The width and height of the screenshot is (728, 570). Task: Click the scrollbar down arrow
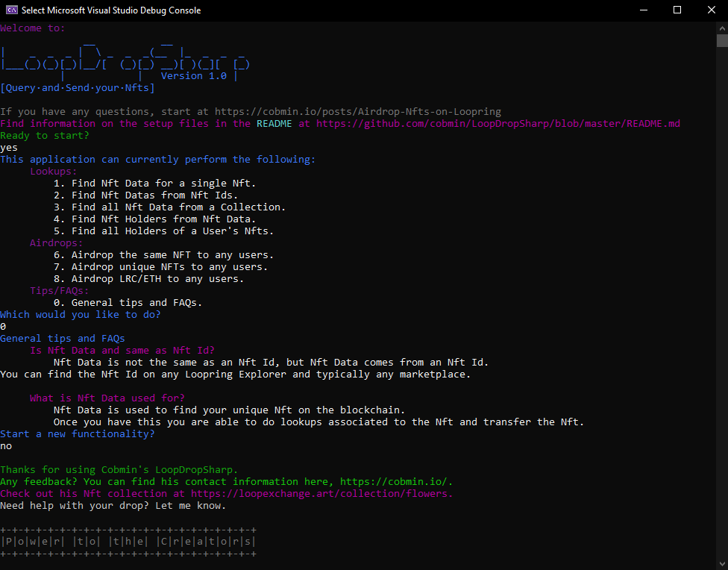click(x=722, y=564)
